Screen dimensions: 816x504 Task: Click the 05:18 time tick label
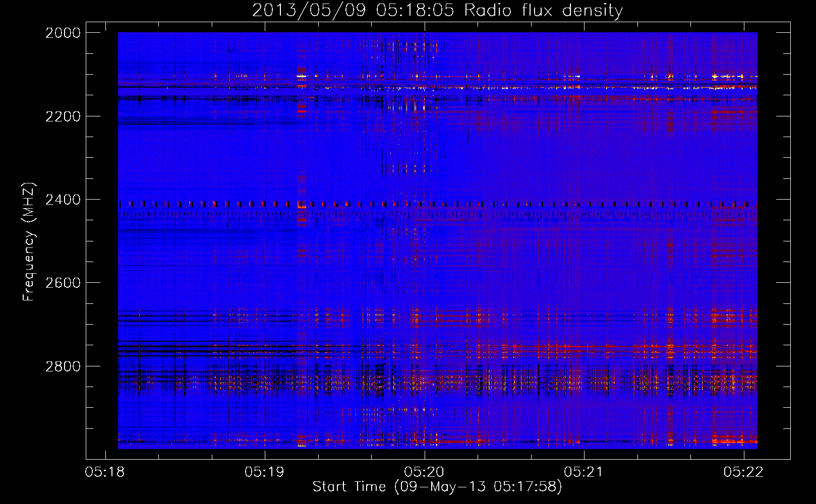(x=105, y=472)
